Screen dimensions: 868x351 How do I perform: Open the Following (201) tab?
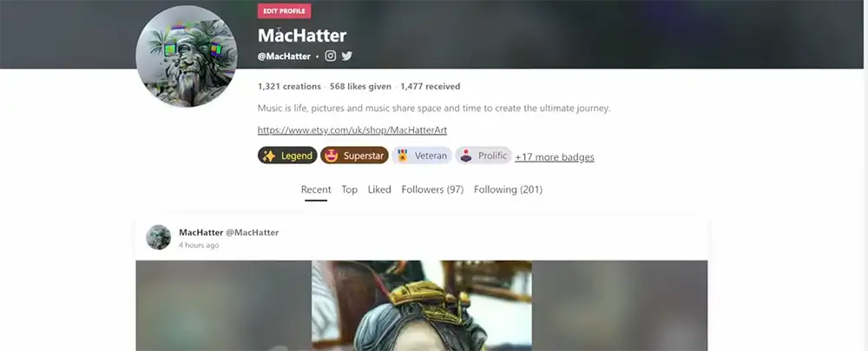coord(508,189)
